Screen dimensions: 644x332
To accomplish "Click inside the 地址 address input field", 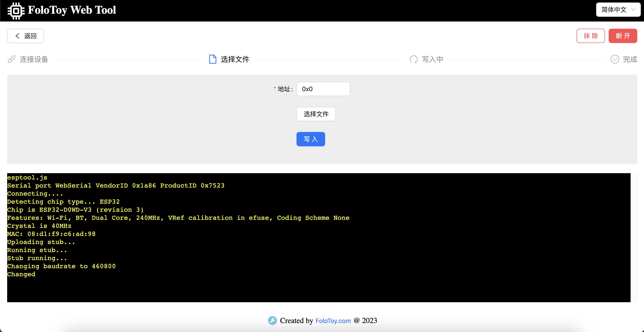I will [323, 89].
